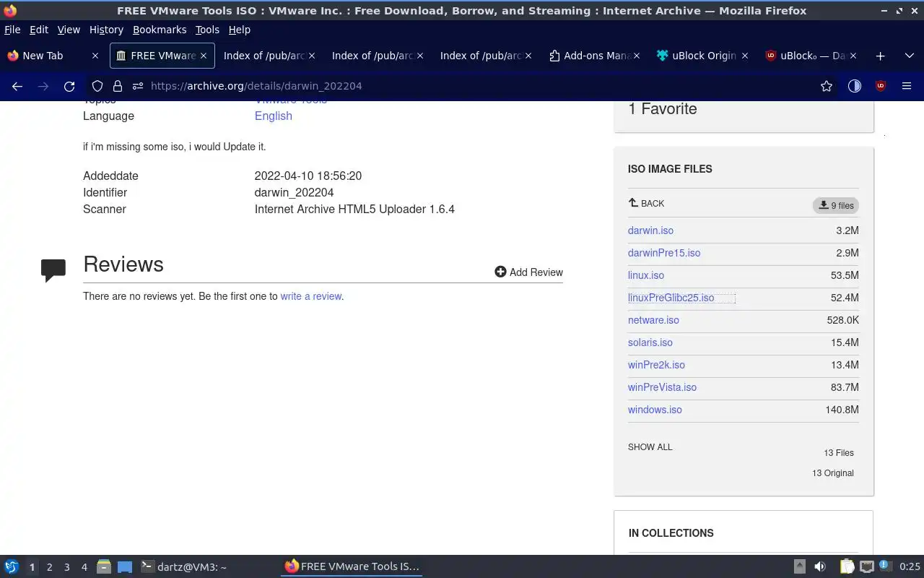Screen dimensions: 924x578
Task: Open the File menu
Action: click(x=12, y=30)
